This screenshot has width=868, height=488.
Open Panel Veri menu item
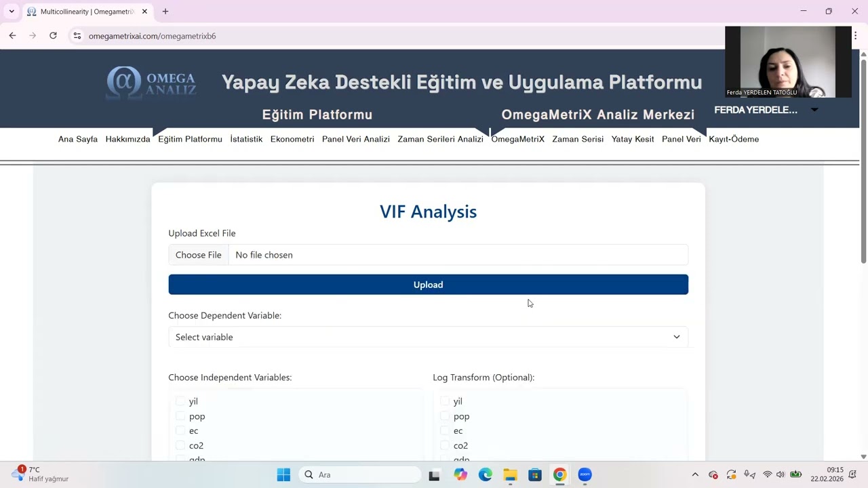[682, 139]
